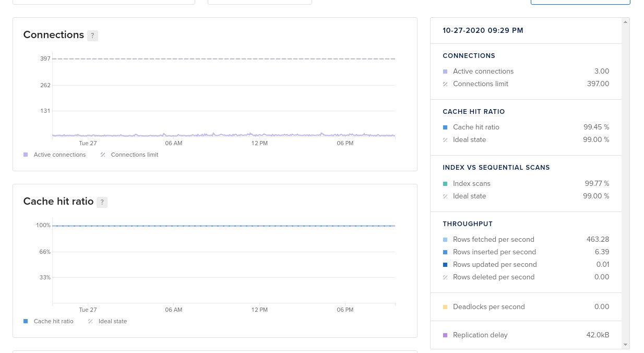Click the Rows fetched per second swatch
Screen dimensions: 644x353
tap(445, 240)
